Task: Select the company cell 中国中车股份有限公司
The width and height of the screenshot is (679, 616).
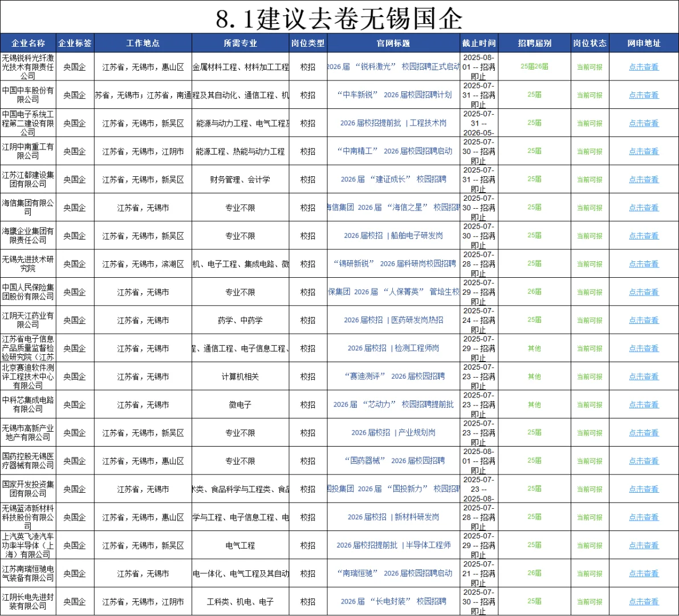Action: tap(28, 95)
